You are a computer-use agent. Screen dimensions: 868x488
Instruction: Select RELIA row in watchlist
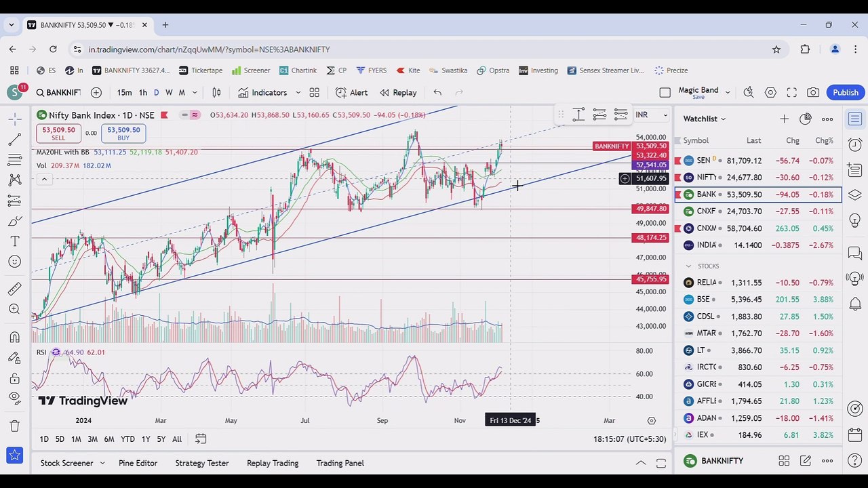click(758, 283)
